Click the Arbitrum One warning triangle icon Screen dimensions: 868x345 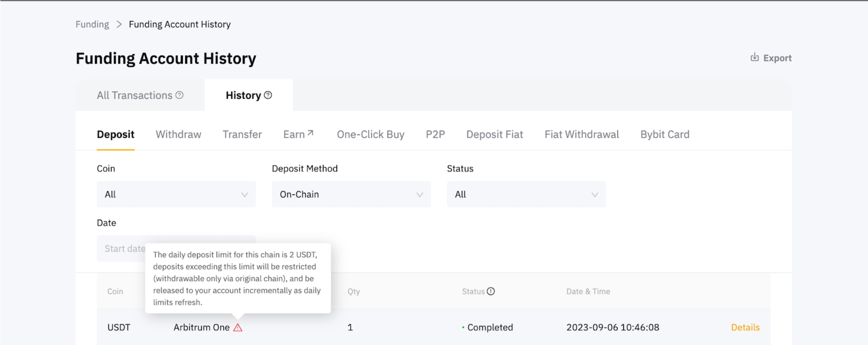(238, 328)
